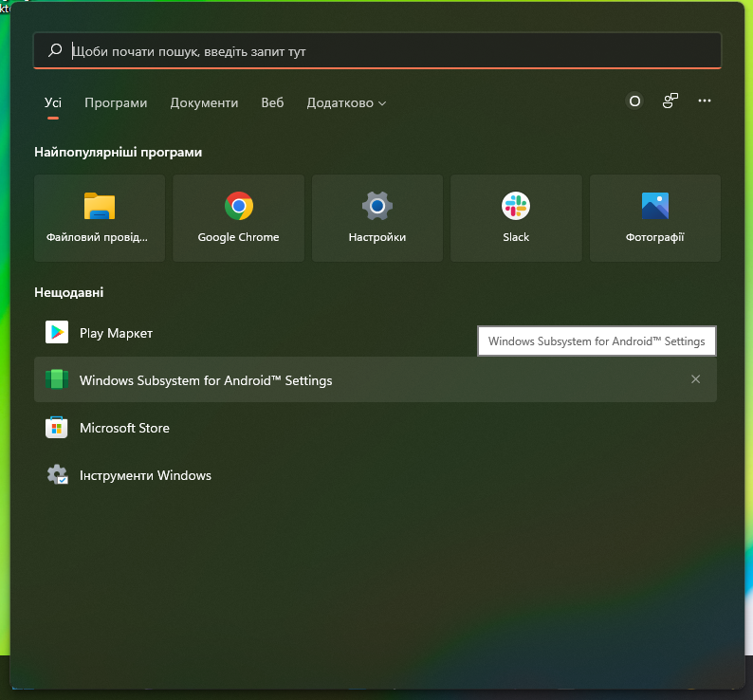
Task: Open the Настройки gear tile
Action: pos(377,218)
